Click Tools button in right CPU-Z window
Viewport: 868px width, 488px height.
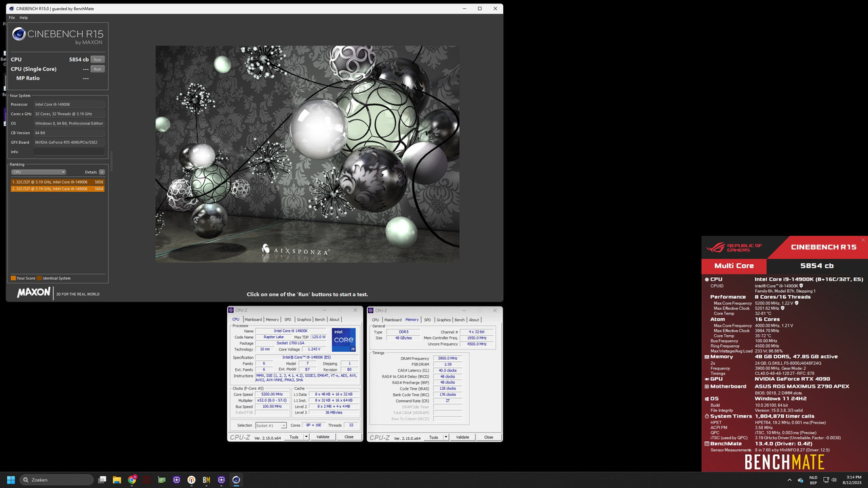[x=433, y=437]
